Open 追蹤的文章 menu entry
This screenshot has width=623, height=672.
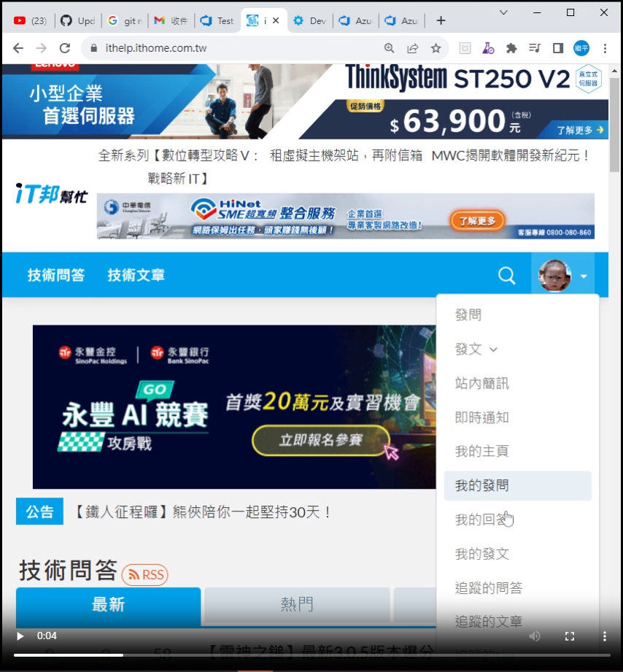tap(489, 622)
